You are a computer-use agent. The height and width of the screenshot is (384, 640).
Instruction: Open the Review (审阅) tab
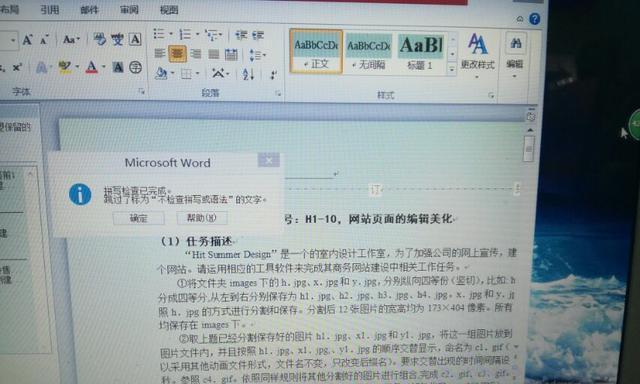click(x=129, y=10)
